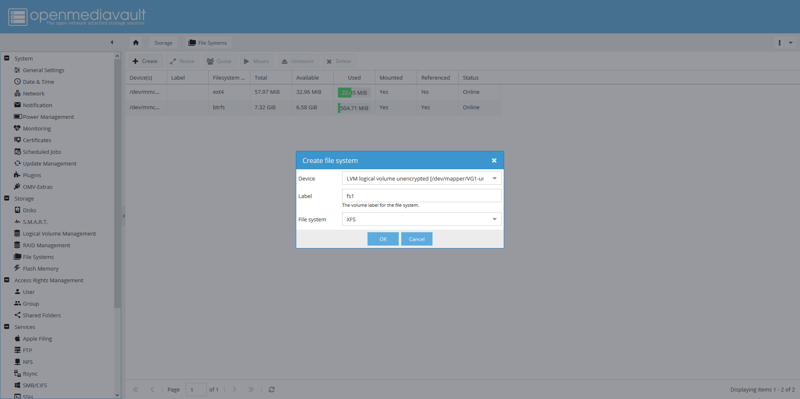Viewport: 800px width, 399px height.
Task: Click Unmount toolbar button
Action: pyautogui.click(x=297, y=61)
